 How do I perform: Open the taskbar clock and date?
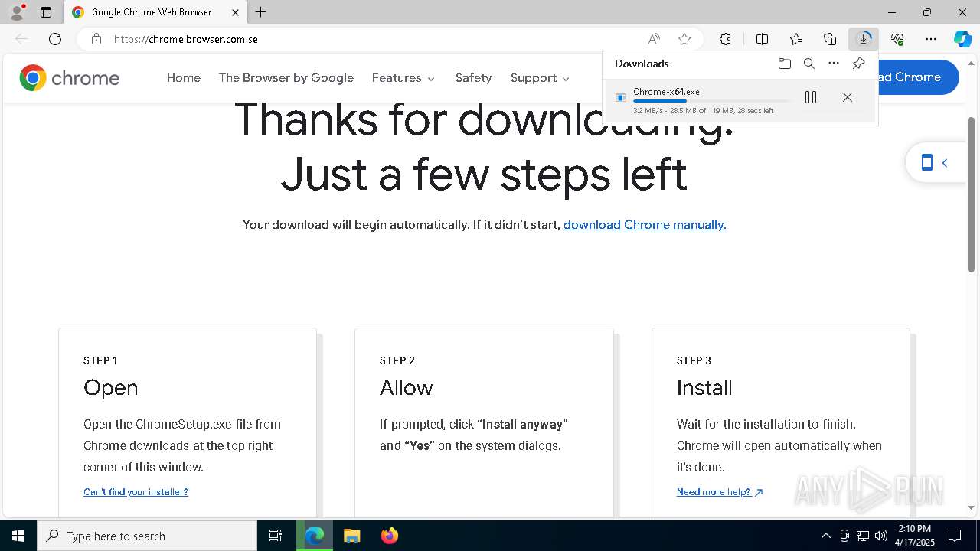tap(916, 536)
